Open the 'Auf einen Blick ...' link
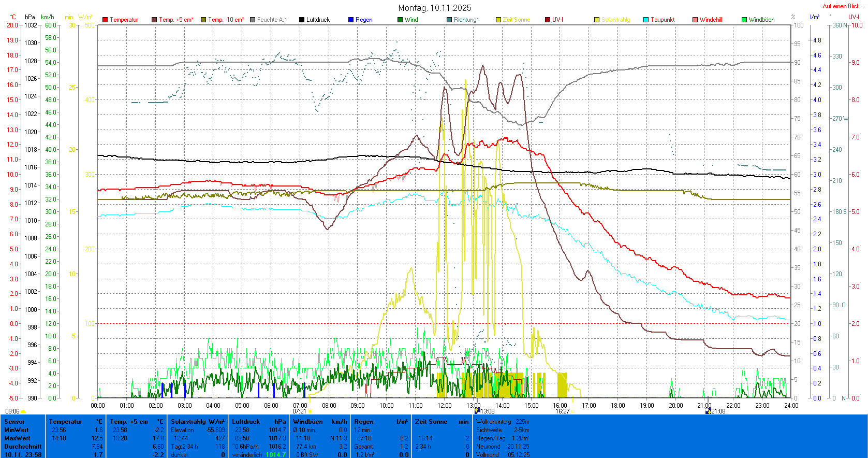This screenshot has height=458, width=868. pos(843,6)
